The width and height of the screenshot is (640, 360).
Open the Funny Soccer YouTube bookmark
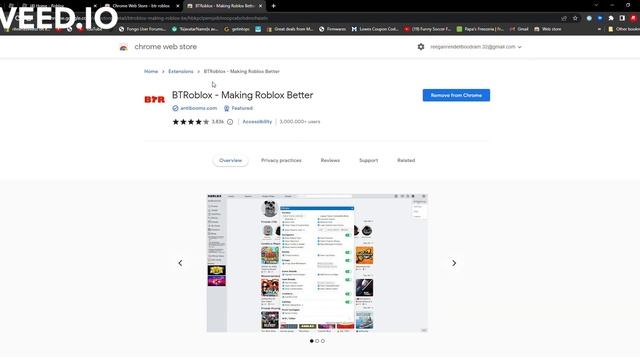427,29
